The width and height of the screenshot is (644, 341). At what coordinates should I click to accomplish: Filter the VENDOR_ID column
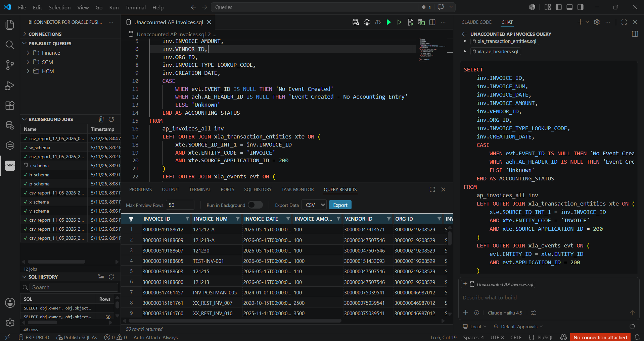point(388,219)
